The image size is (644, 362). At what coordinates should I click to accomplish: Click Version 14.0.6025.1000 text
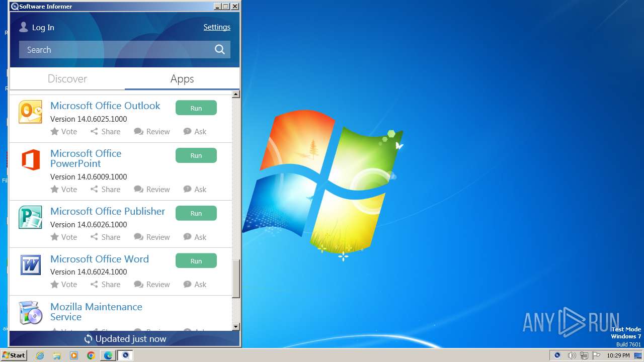point(89,119)
